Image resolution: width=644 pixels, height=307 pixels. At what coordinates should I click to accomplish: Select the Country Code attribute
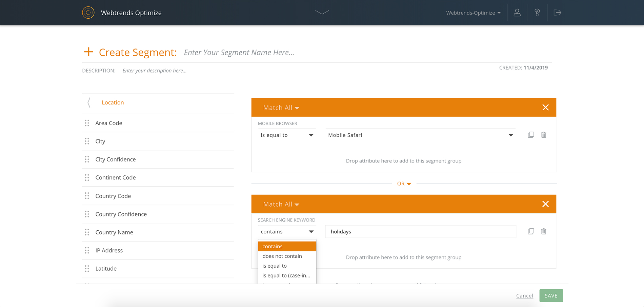click(113, 196)
